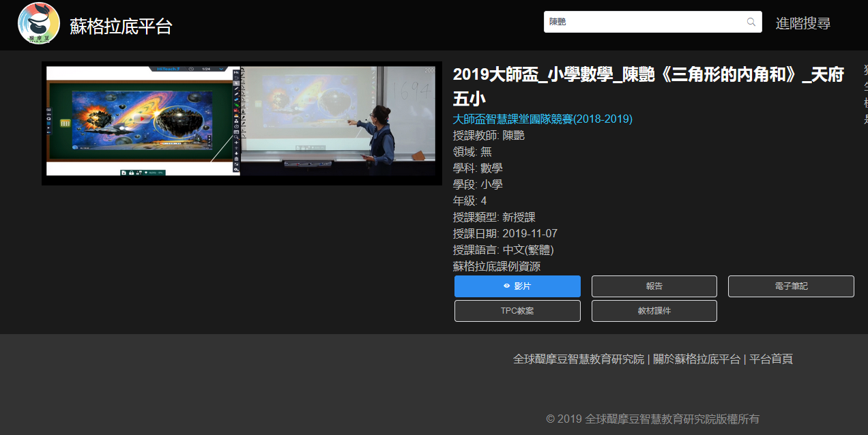Click the magnifier icon in search box
868x435 pixels.
pos(751,22)
